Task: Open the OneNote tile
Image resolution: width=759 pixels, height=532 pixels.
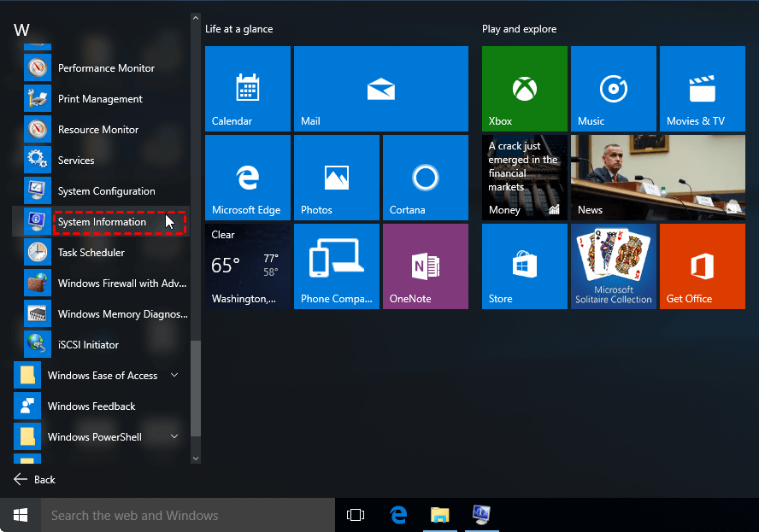Action: 425,266
